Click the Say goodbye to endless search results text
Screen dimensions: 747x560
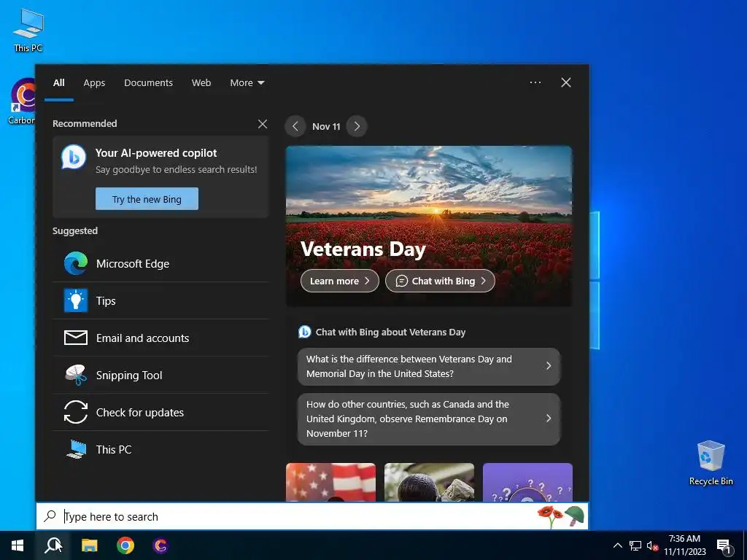pyautogui.click(x=177, y=169)
